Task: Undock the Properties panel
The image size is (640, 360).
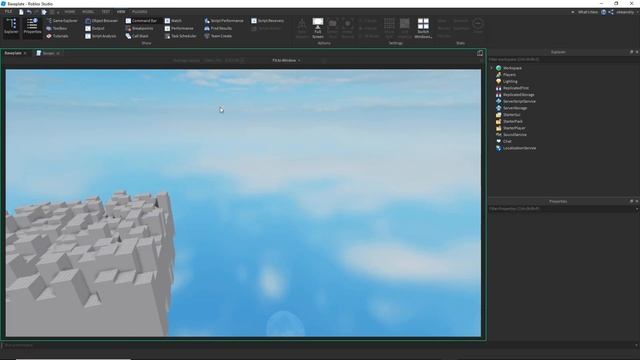Action: pyautogui.click(x=631, y=201)
